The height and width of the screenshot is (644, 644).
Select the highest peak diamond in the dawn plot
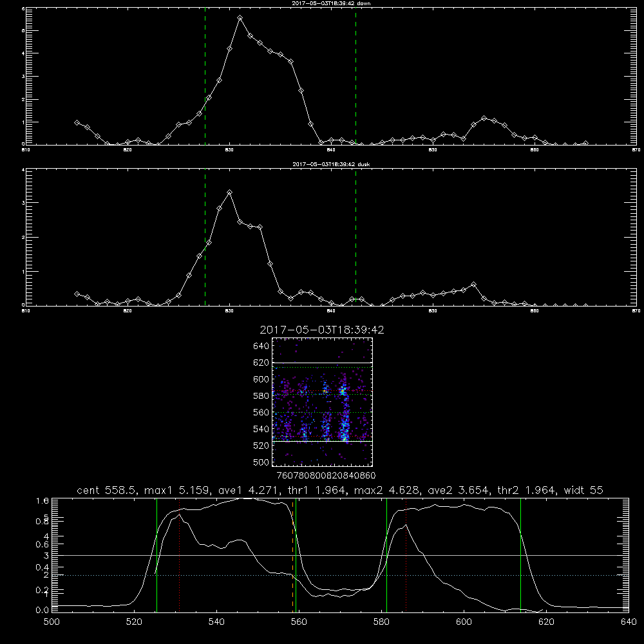click(x=240, y=18)
